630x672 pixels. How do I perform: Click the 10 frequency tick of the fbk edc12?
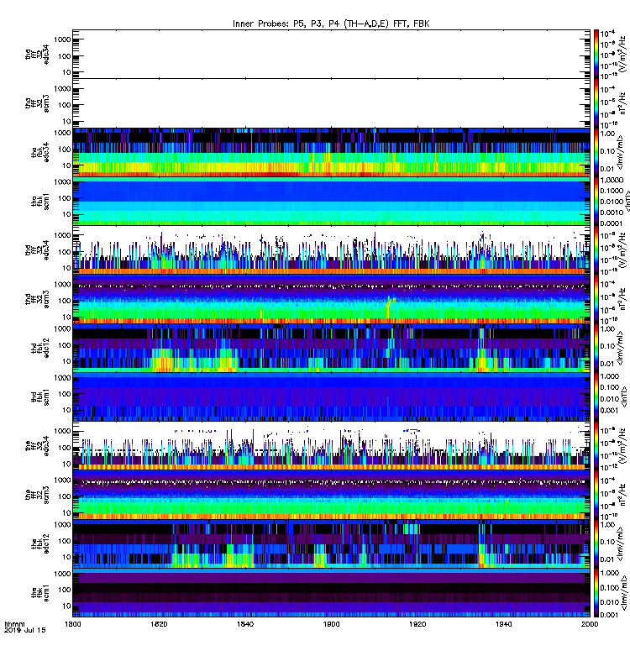(66, 557)
